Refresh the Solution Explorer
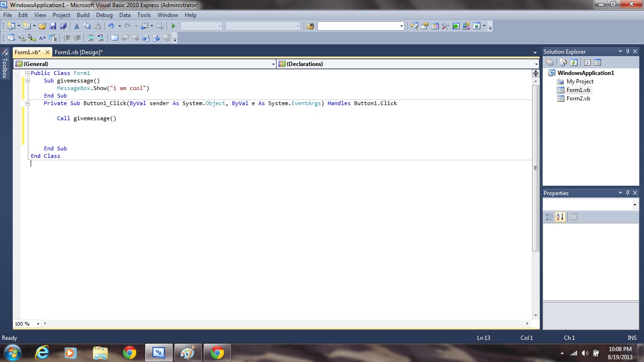644x362 pixels. click(574, 62)
